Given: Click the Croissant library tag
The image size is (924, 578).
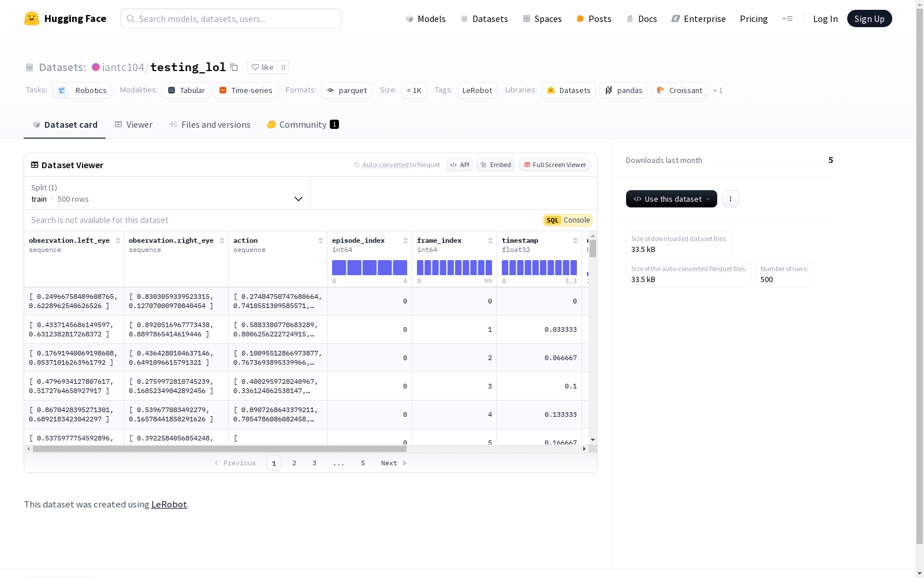Looking at the screenshot, I should 680,90.
